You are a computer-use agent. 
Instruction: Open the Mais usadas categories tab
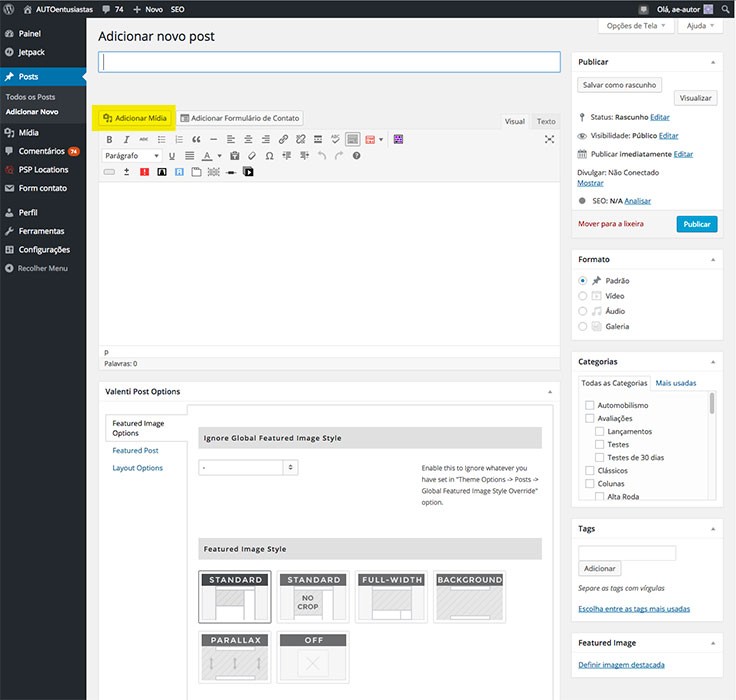677,383
